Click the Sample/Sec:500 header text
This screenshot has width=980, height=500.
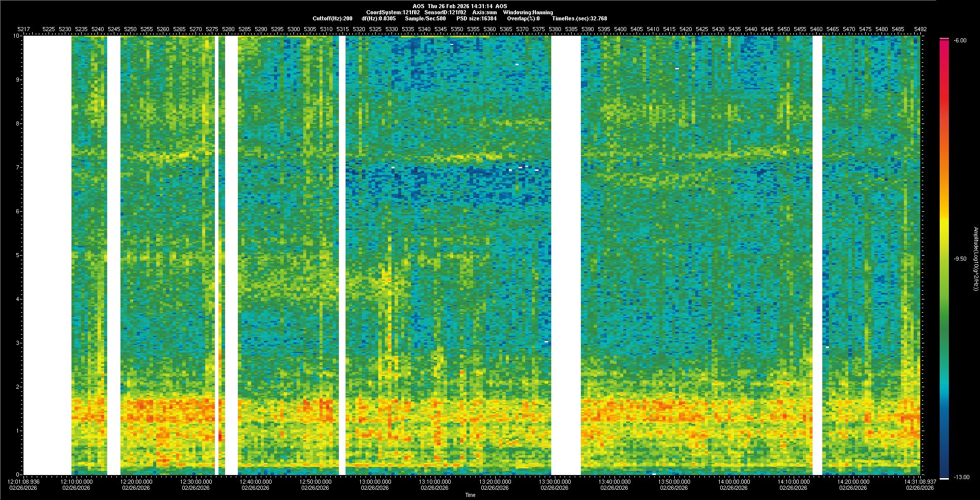(x=425, y=18)
